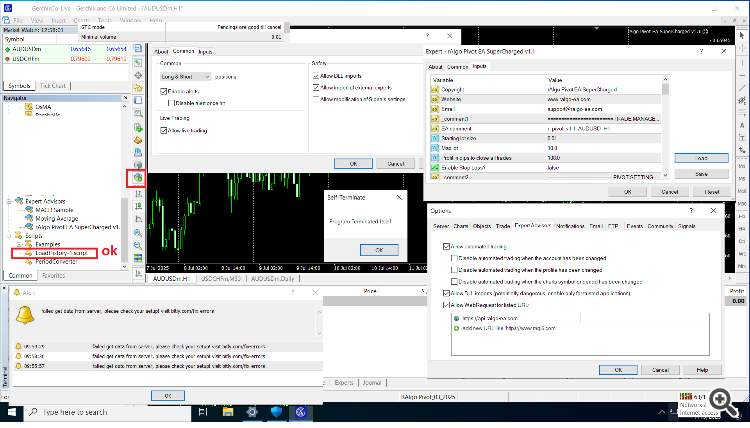The image size is (750, 428).
Task: Expand the Examples folder under Scripts
Action: [x=20, y=244]
